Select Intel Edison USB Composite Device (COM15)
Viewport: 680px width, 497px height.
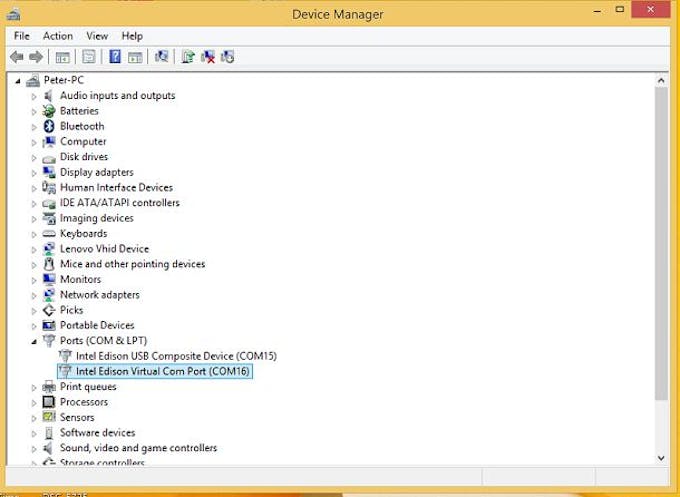coord(176,356)
